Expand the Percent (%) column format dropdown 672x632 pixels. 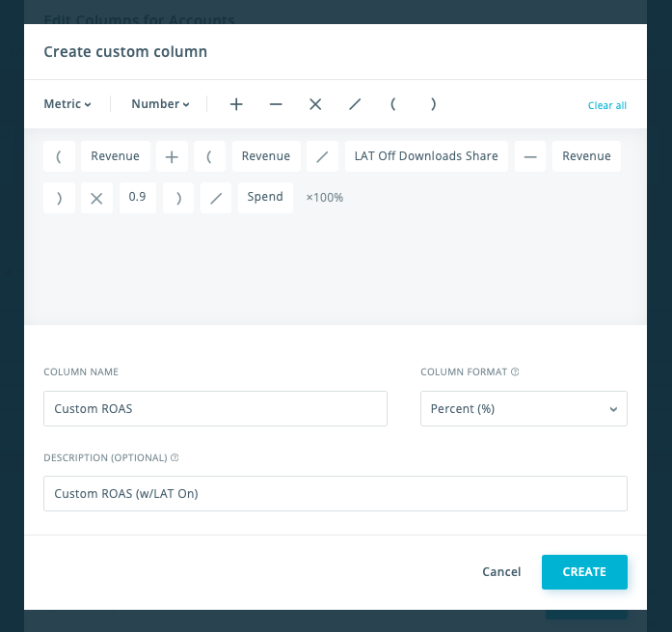(524, 409)
